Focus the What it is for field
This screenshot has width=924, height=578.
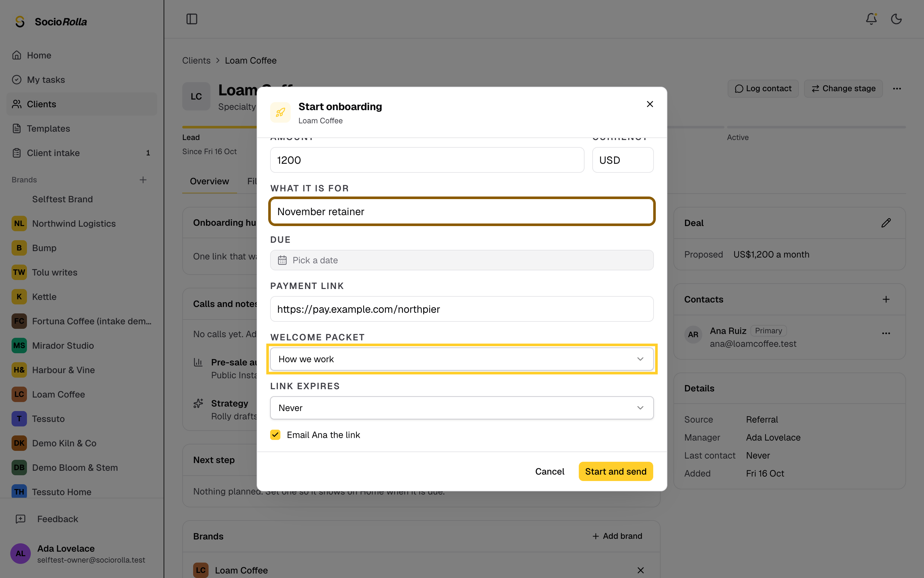[x=462, y=211]
